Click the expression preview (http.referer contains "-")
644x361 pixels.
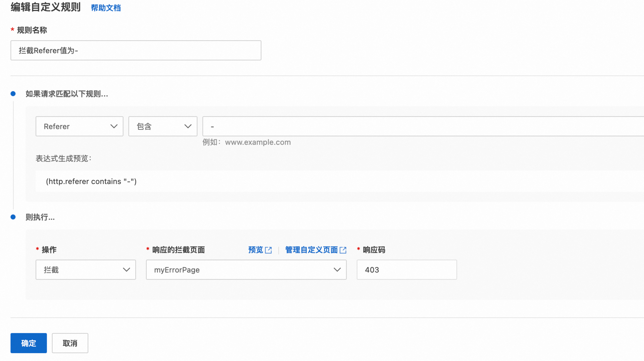pyautogui.click(x=91, y=181)
